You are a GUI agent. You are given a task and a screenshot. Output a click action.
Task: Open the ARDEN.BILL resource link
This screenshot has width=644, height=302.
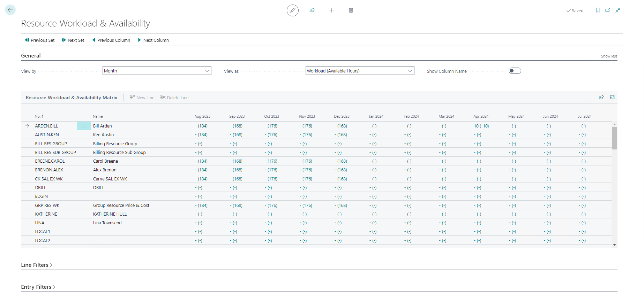(x=46, y=126)
